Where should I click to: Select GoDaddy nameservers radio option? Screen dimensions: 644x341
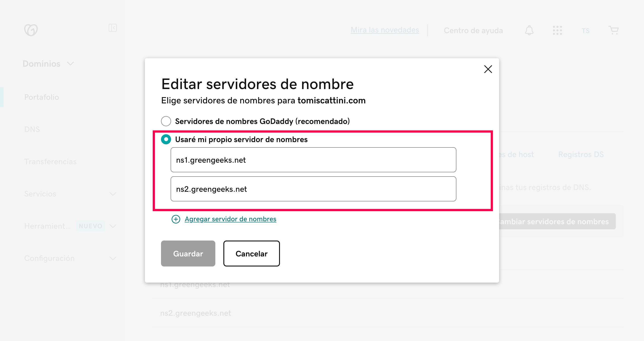[166, 121]
